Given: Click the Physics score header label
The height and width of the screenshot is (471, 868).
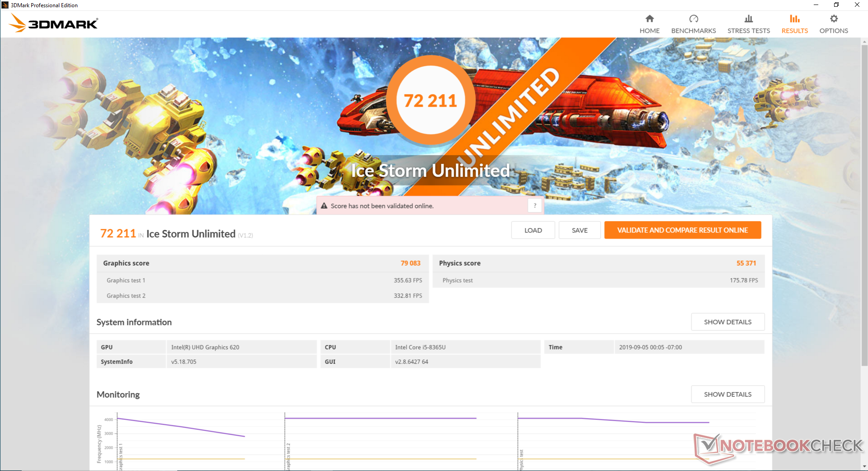Looking at the screenshot, I should [459, 263].
